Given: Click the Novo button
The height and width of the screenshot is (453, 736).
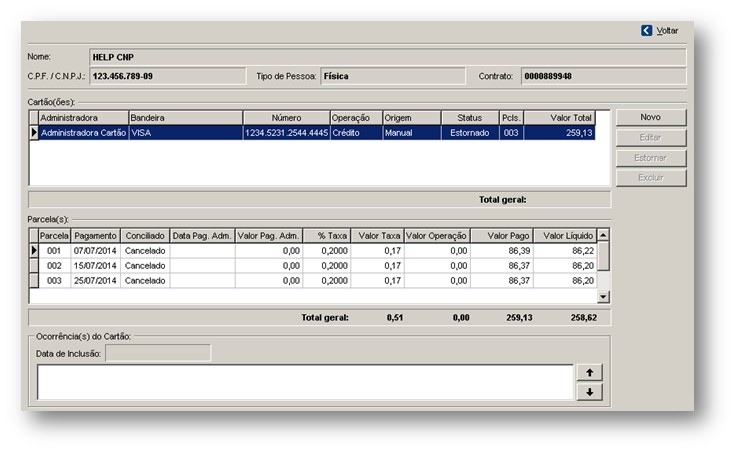Looking at the screenshot, I should pos(651,117).
